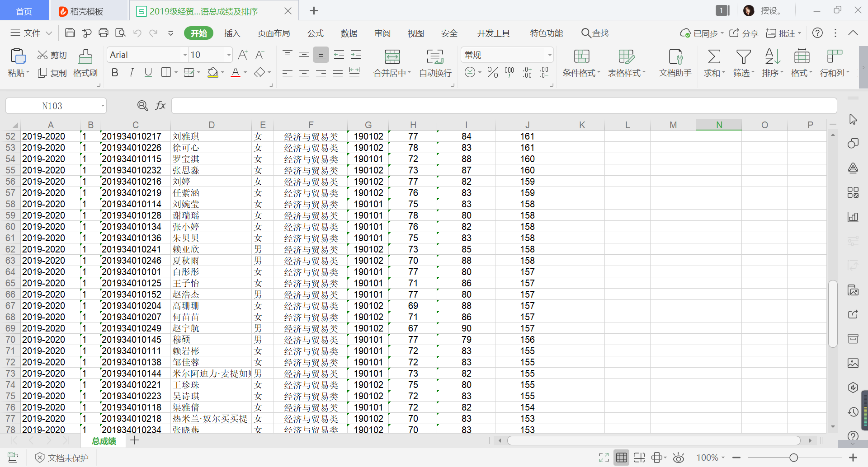Switch to 页面布局 ribbon tab
The height and width of the screenshot is (467, 868).
[x=274, y=33]
